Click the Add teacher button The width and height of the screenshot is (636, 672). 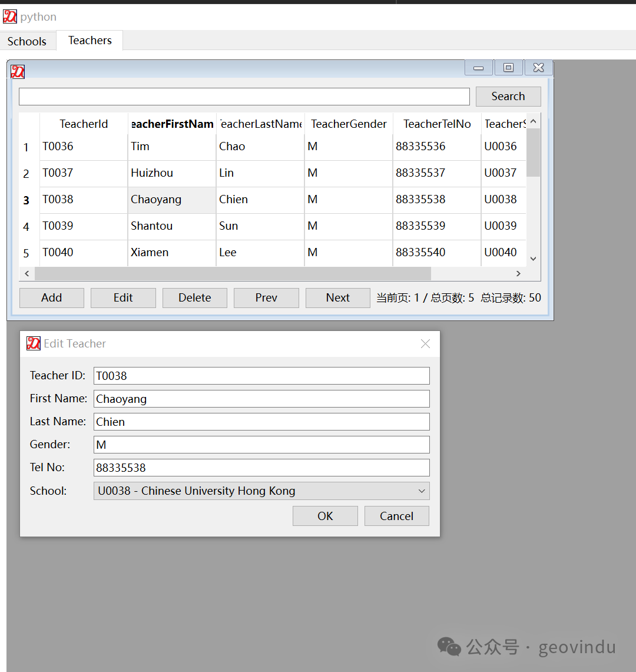tap(51, 297)
